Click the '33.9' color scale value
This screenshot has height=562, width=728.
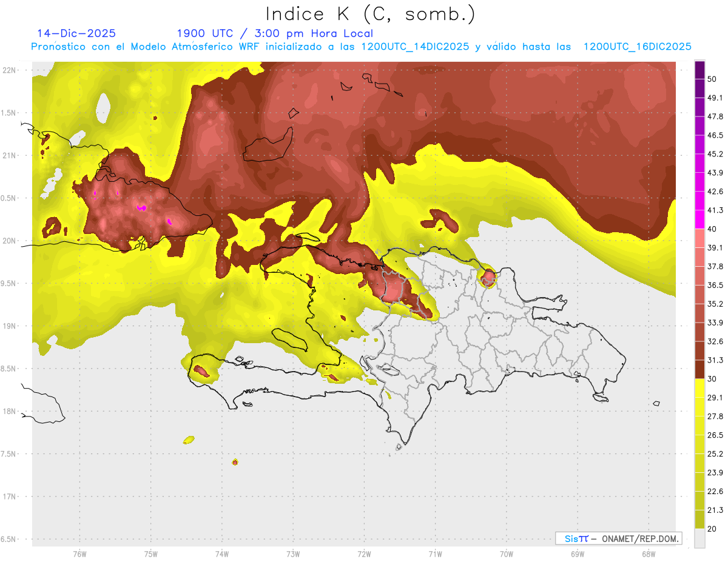715,323
